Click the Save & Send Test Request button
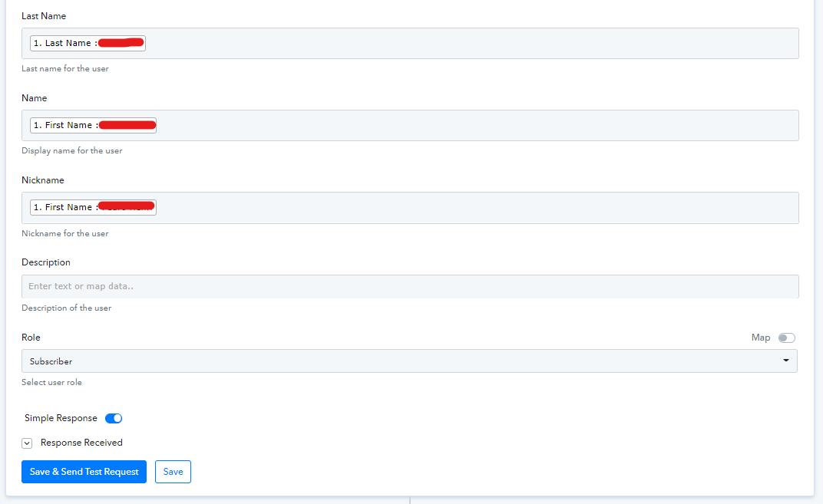The height and width of the screenshot is (504, 823). tap(84, 472)
